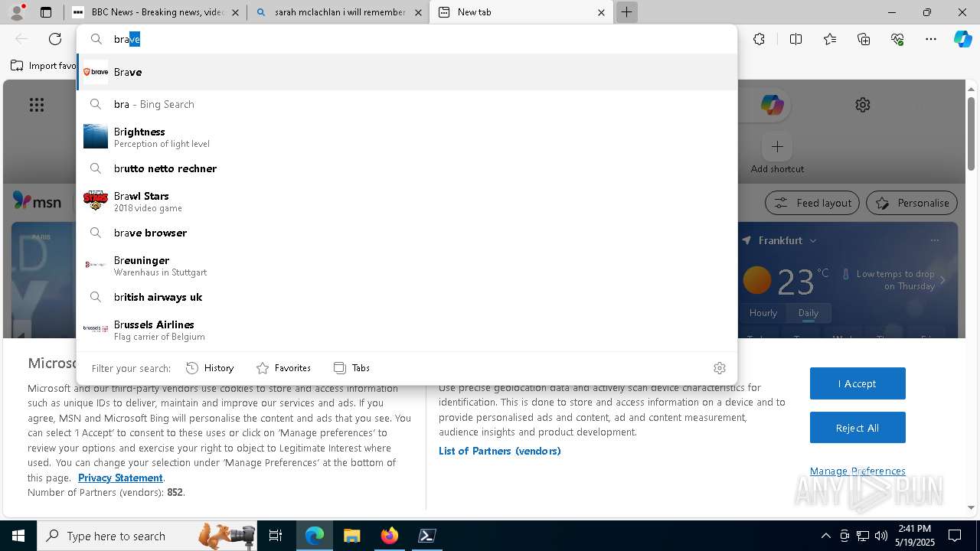Open the Edge profile avatar
980x551 pixels.
[17, 12]
